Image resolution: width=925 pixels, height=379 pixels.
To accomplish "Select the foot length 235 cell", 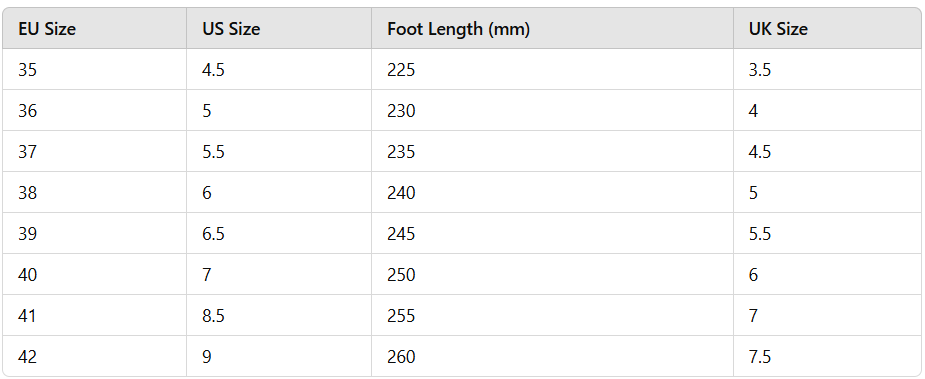I will tap(552, 152).
